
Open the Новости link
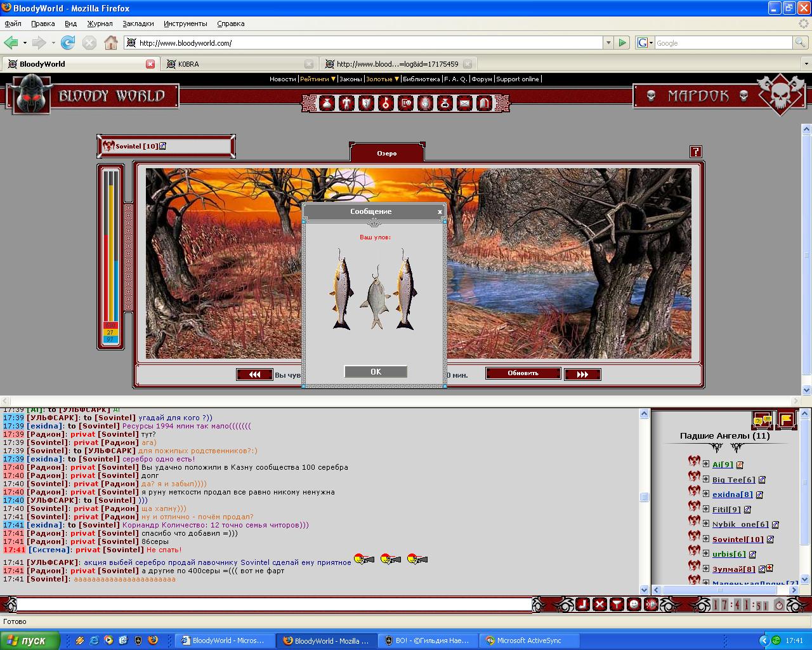pyautogui.click(x=282, y=79)
